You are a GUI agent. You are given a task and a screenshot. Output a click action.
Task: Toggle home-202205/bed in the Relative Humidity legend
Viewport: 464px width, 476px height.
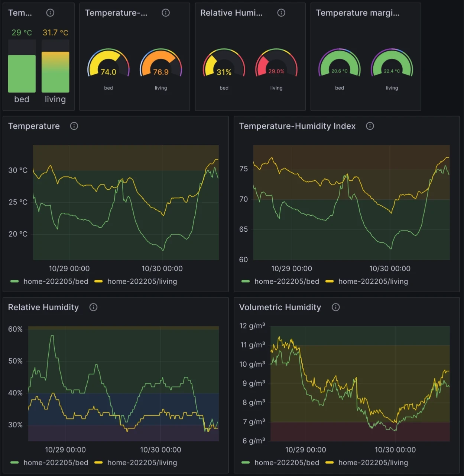[x=56, y=463]
